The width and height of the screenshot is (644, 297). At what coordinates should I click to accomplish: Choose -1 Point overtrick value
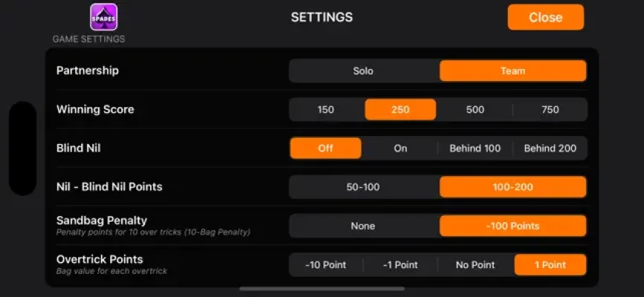click(x=400, y=265)
